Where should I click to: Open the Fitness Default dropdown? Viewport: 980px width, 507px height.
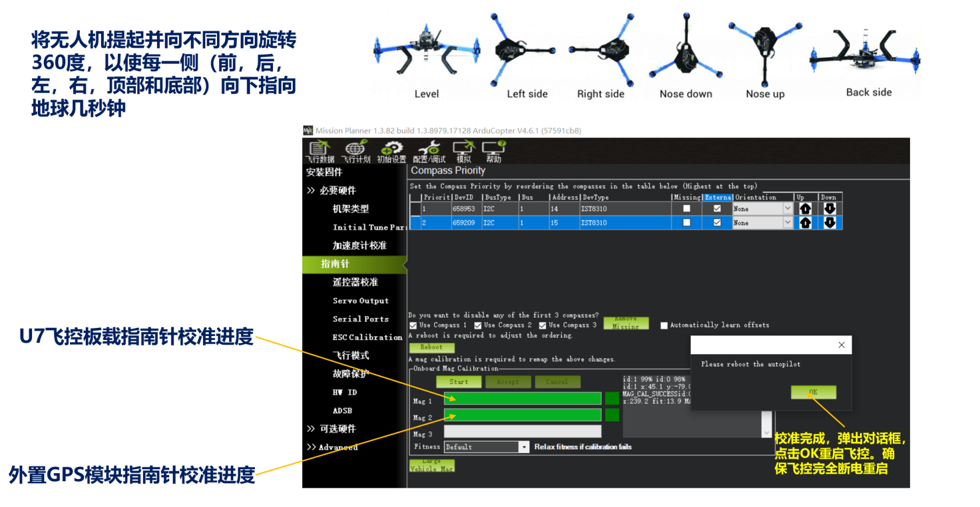click(x=524, y=447)
